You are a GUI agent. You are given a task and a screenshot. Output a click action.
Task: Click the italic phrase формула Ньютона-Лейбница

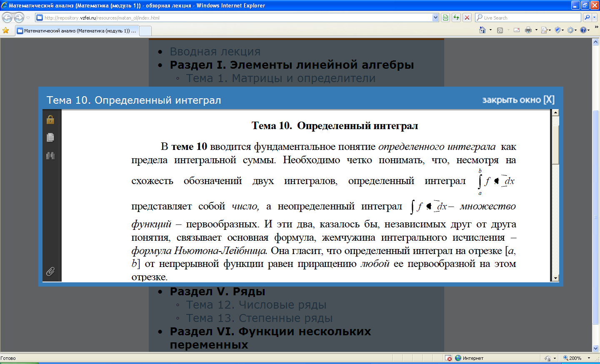pyautogui.click(x=199, y=251)
